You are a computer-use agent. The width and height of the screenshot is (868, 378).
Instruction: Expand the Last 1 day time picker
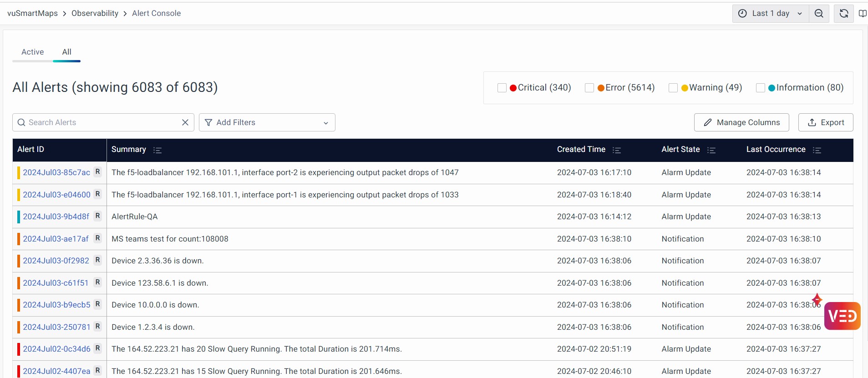[x=770, y=14]
